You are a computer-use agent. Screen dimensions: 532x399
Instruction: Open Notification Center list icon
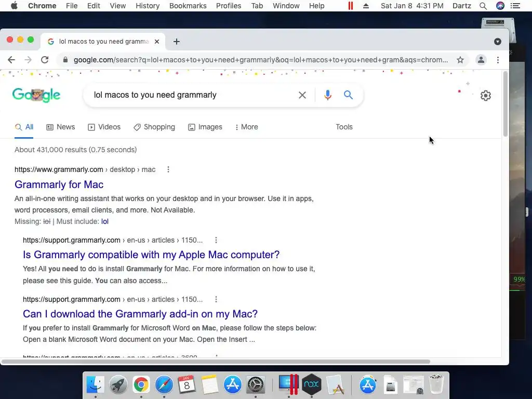coord(515,6)
